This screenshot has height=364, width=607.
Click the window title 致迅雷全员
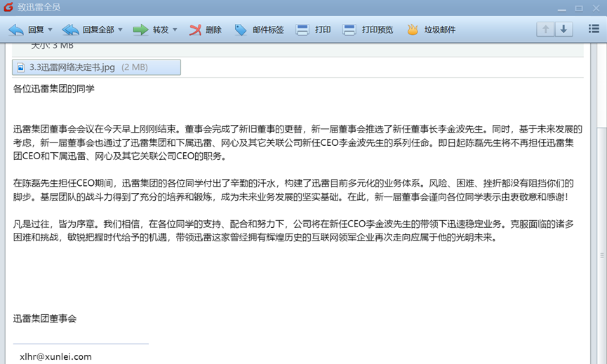tap(39, 7)
